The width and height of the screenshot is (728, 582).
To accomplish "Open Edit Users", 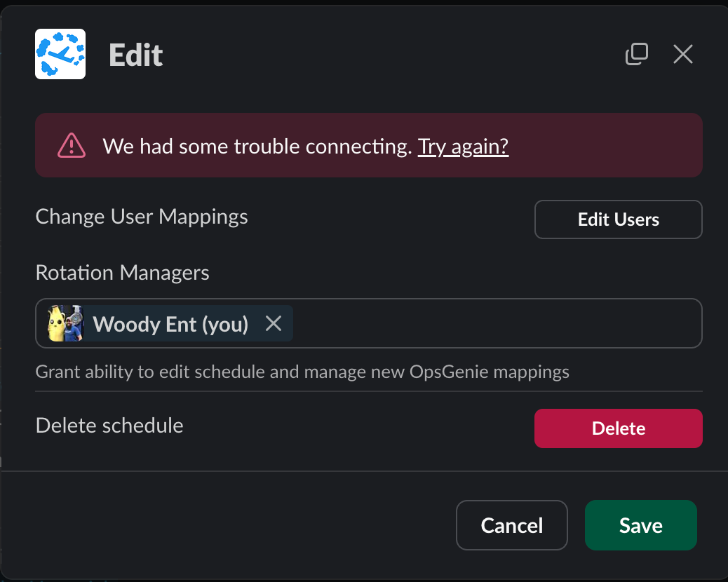I will 618,219.
